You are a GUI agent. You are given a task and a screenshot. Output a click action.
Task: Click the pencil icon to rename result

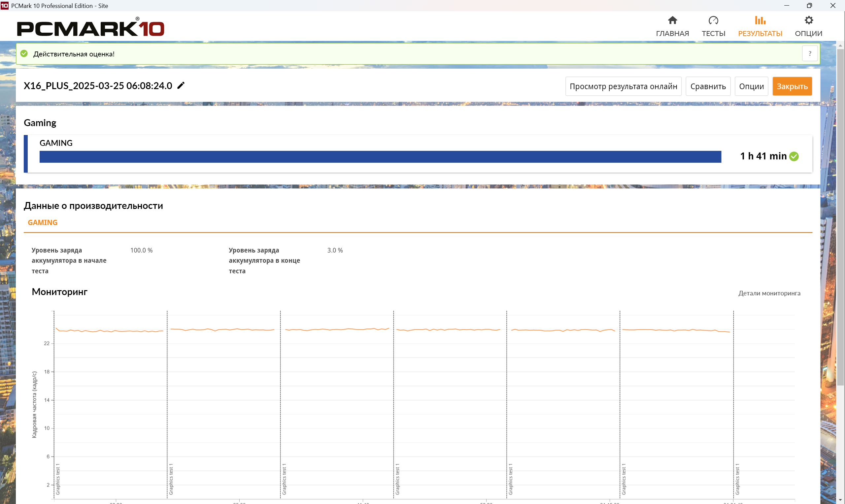click(x=181, y=85)
